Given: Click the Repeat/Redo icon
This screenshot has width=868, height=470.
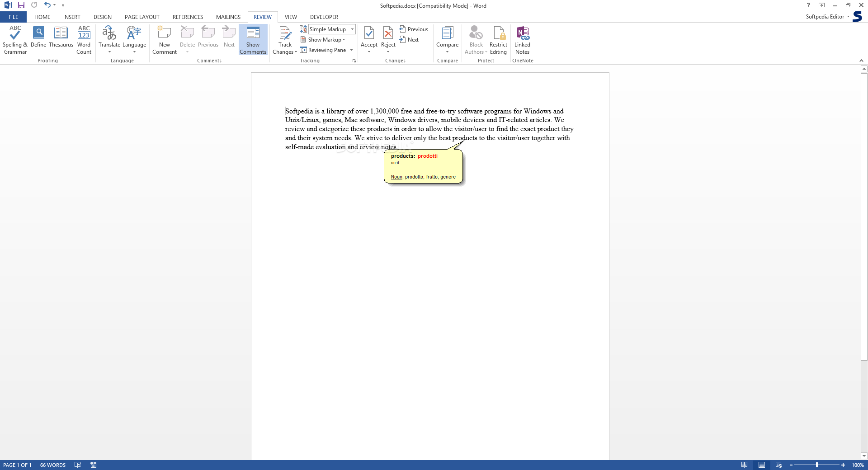Looking at the screenshot, I should click(34, 5).
